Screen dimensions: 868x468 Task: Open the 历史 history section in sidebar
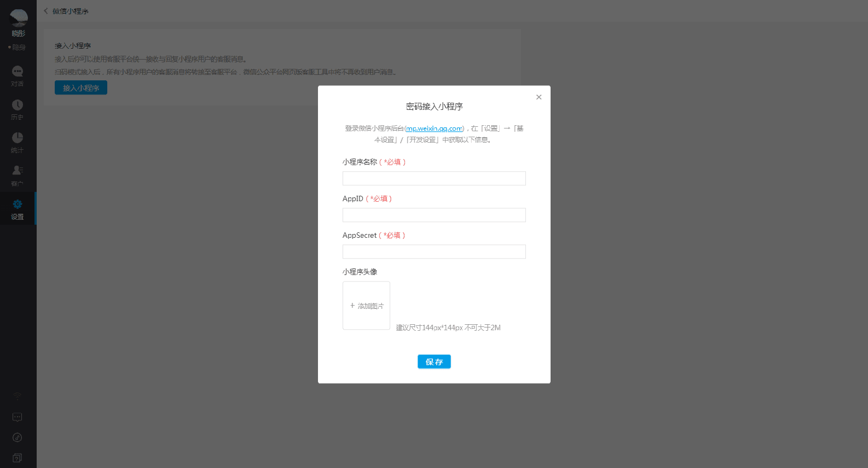pos(18,109)
